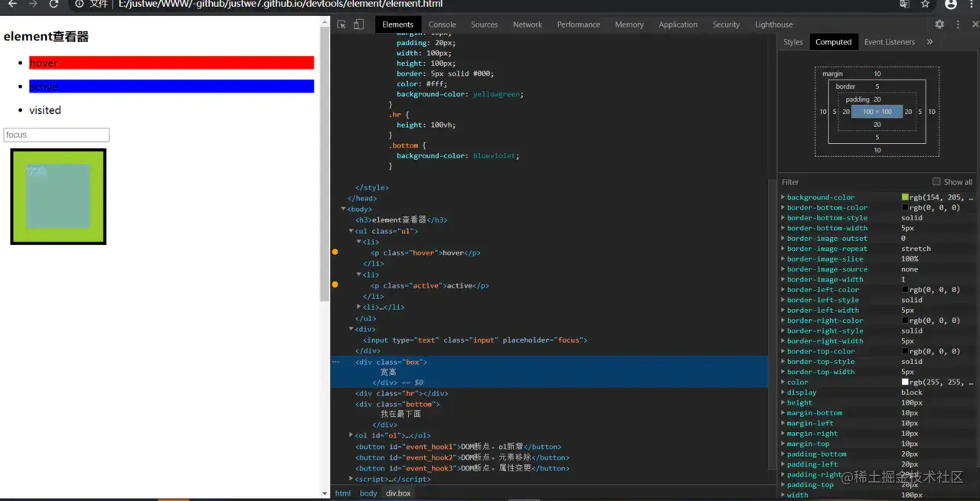
Task: Open the Event Listeners sidebar tab
Action: (x=890, y=42)
